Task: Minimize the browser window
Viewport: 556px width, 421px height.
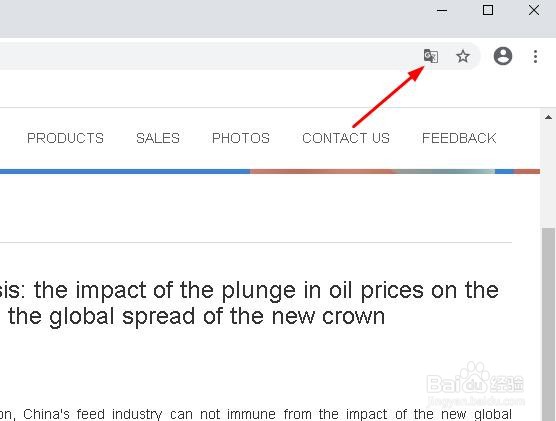Action: (442, 11)
